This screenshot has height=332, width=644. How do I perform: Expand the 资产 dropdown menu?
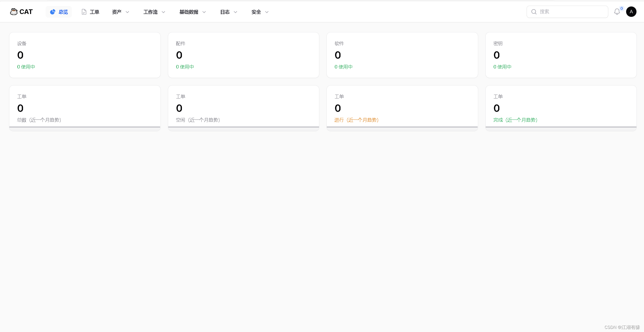(x=120, y=12)
